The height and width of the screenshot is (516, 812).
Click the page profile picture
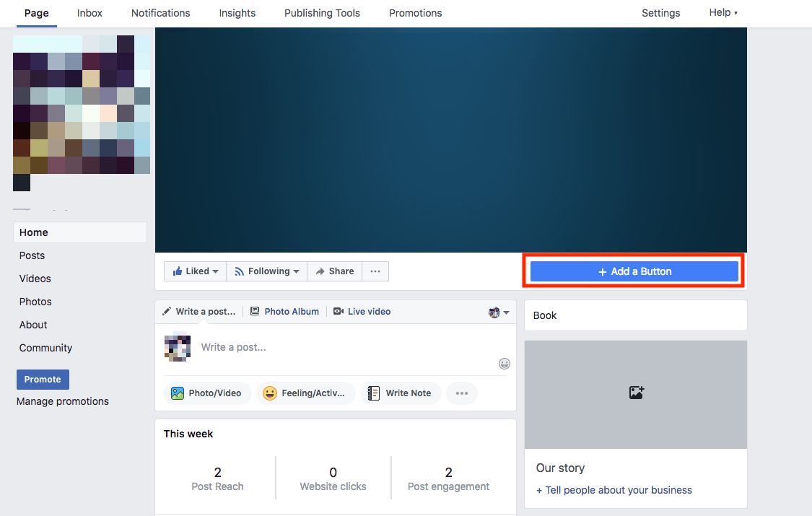pyautogui.click(x=82, y=105)
